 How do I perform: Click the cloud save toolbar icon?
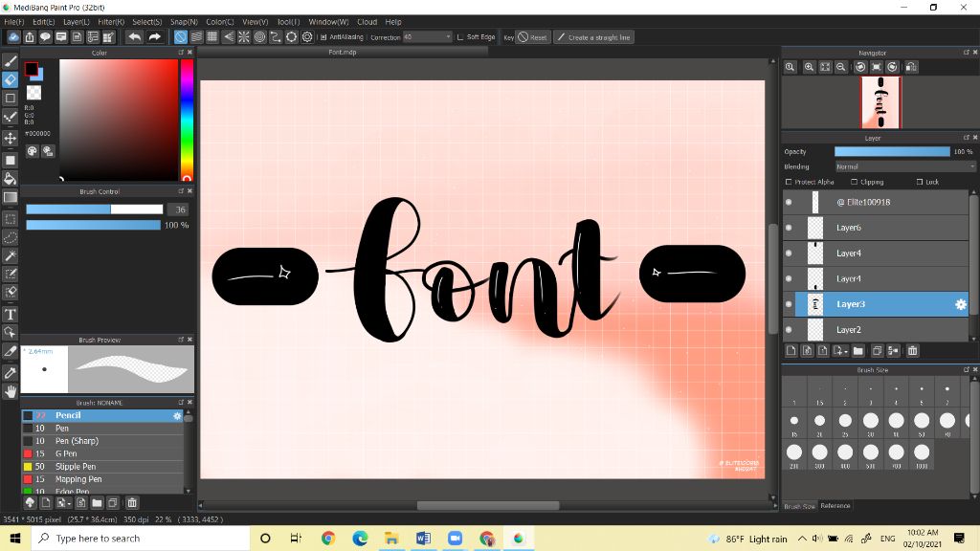coord(13,37)
